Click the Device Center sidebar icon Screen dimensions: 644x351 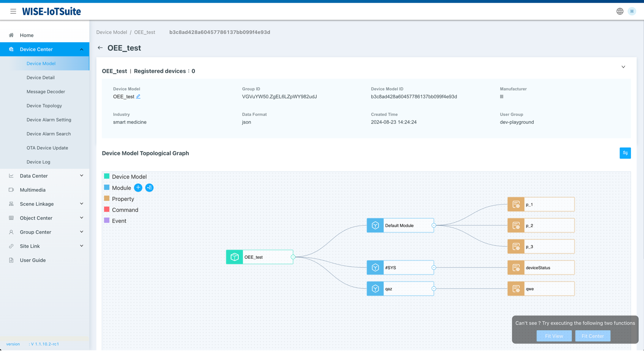11,49
